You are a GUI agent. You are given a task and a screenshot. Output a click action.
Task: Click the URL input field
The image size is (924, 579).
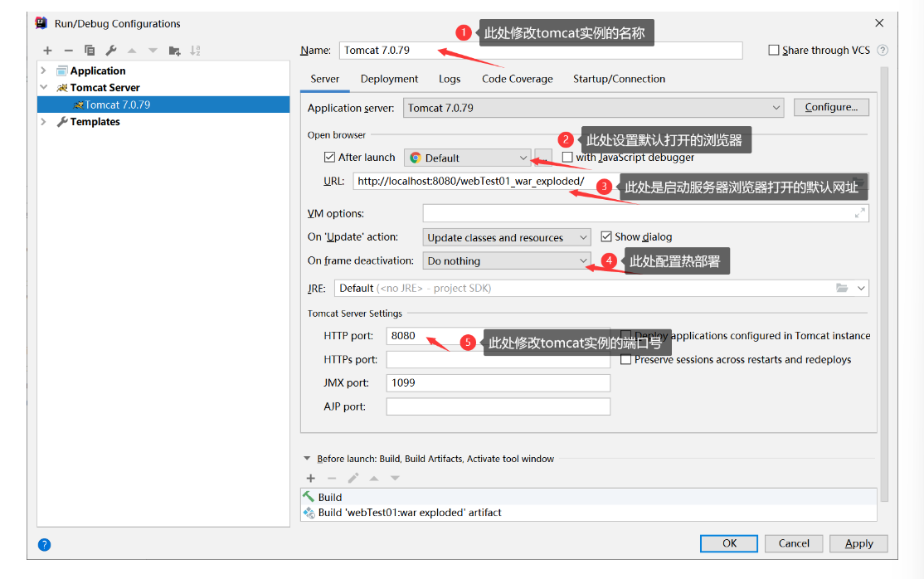[610, 181]
